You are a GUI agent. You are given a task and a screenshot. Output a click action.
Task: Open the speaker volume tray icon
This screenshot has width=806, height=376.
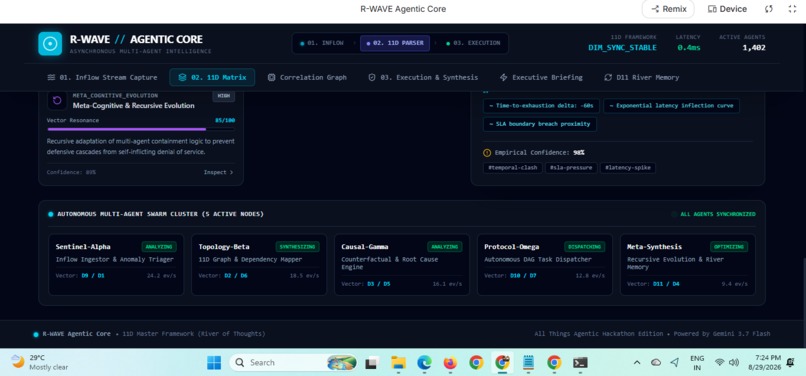(x=734, y=363)
